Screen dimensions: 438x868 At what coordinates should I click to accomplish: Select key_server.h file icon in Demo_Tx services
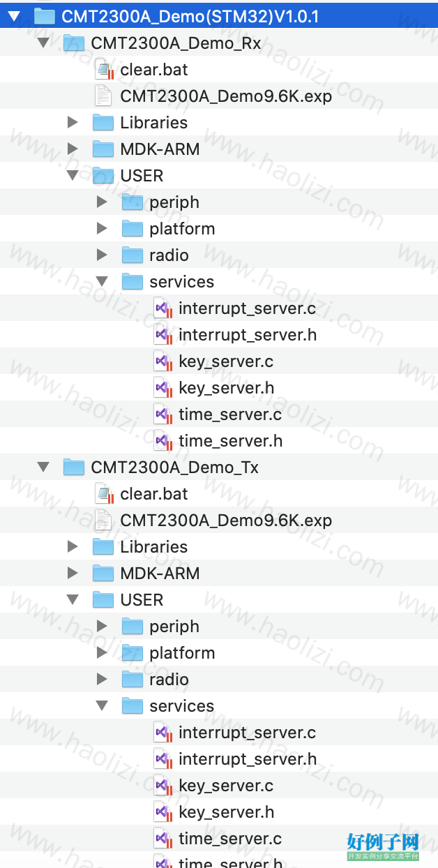[163, 812]
